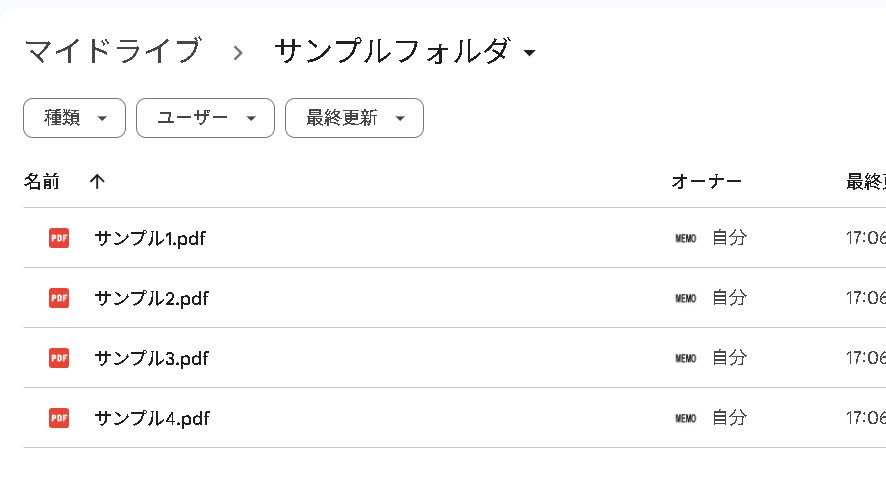Expand the サンプルフォルダ folder menu
886x483 pixels.
pos(529,52)
